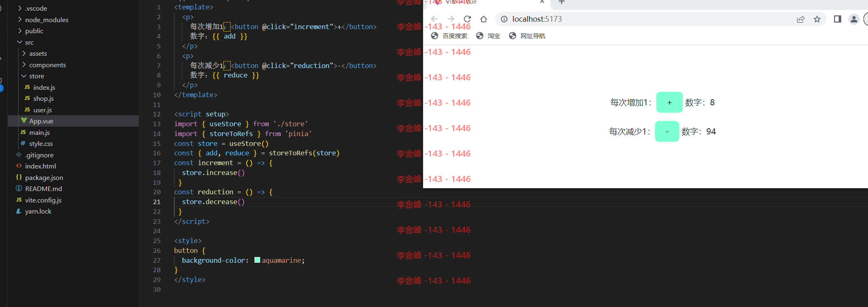The width and height of the screenshot is (868, 307).
Task: Open the browser profile menu
Action: click(x=854, y=19)
